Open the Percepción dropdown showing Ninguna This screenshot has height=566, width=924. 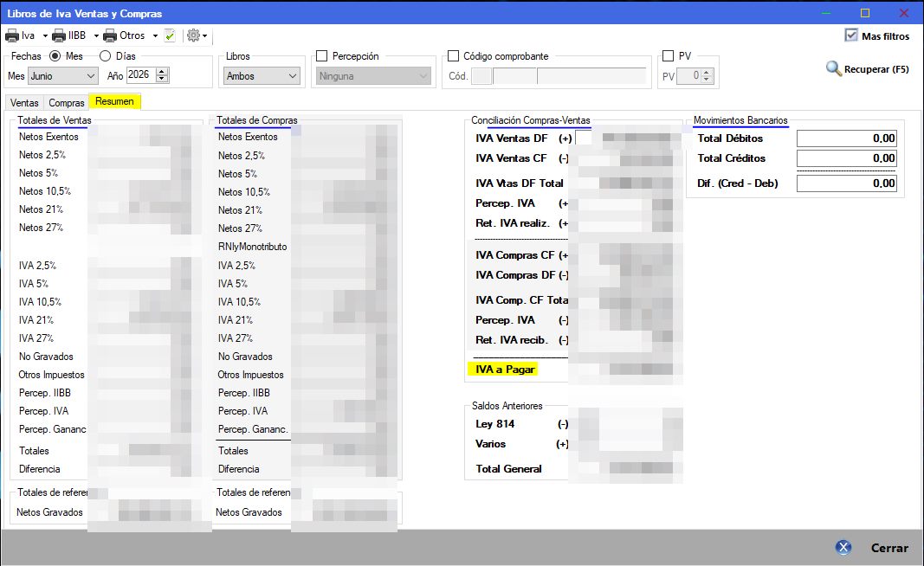pyautogui.click(x=373, y=76)
